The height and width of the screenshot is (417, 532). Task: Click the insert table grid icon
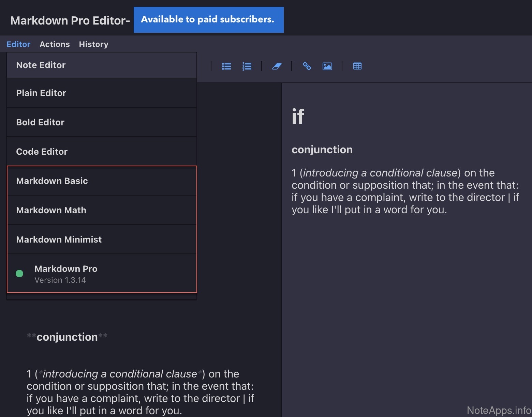coord(357,66)
